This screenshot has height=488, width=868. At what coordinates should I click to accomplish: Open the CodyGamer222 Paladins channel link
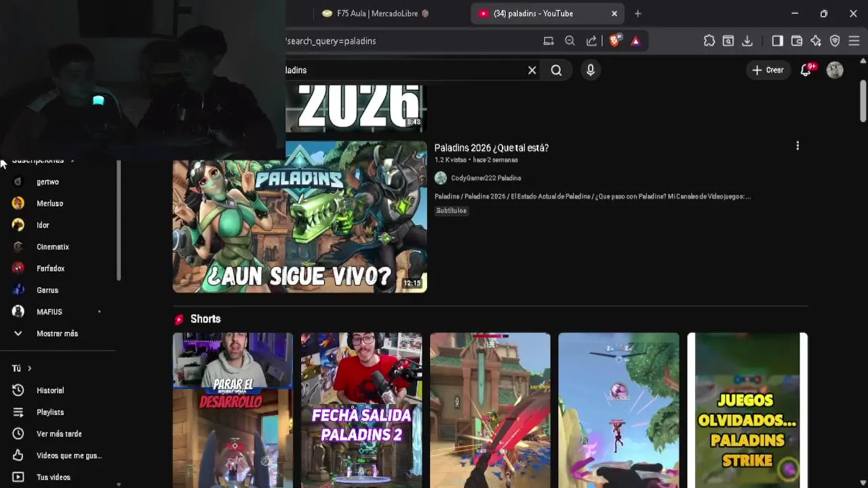coord(486,178)
